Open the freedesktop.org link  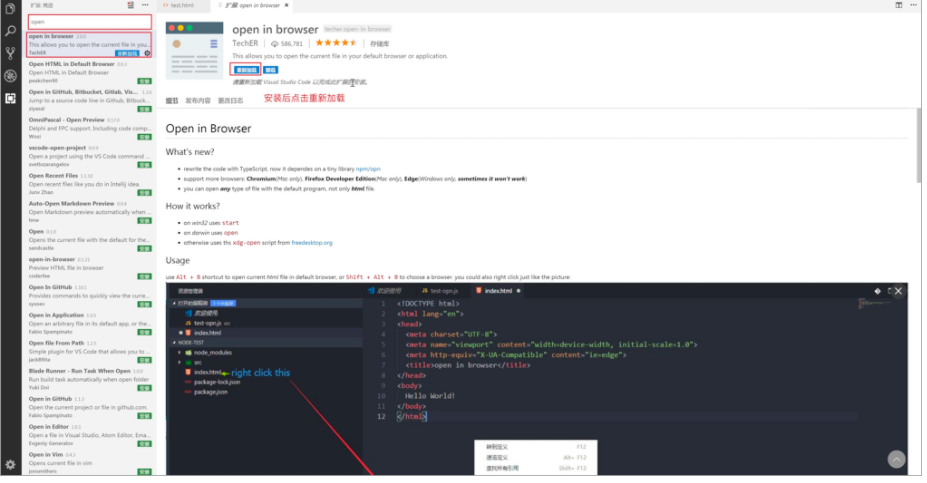coord(312,243)
